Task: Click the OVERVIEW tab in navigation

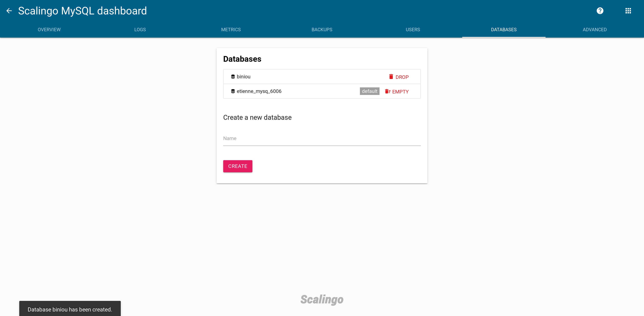Action: (49, 29)
